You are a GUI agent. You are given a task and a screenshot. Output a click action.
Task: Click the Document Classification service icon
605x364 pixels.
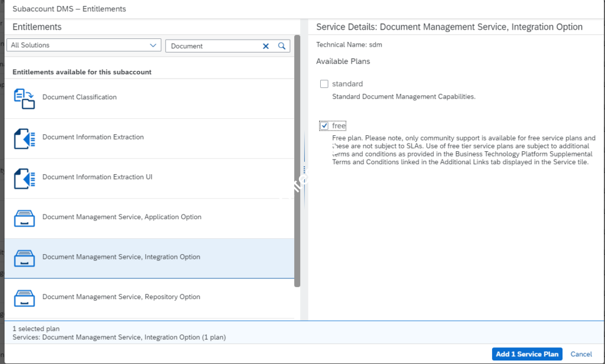(24, 99)
